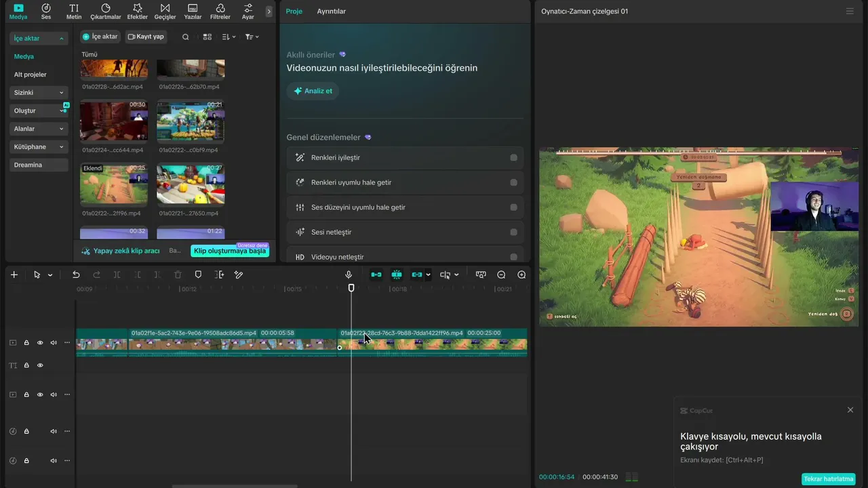Open the Çıkartmalar tab

tap(106, 11)
